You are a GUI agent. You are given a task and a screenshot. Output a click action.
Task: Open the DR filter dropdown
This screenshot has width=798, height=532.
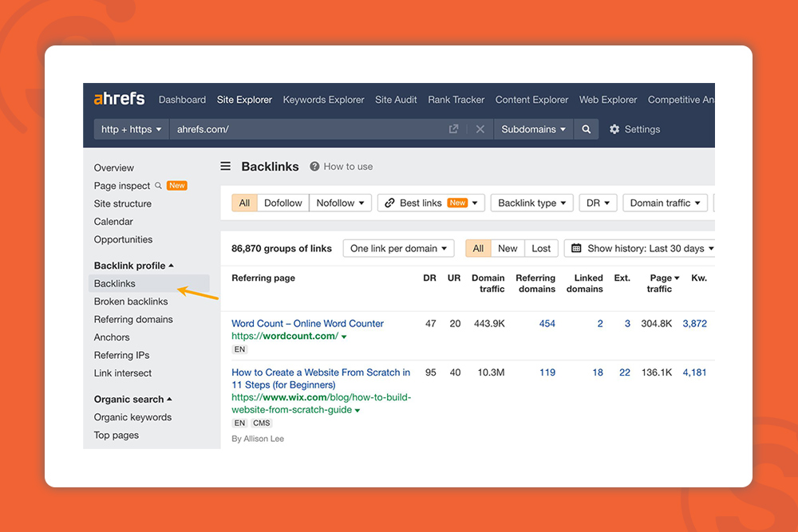point(598,203)
